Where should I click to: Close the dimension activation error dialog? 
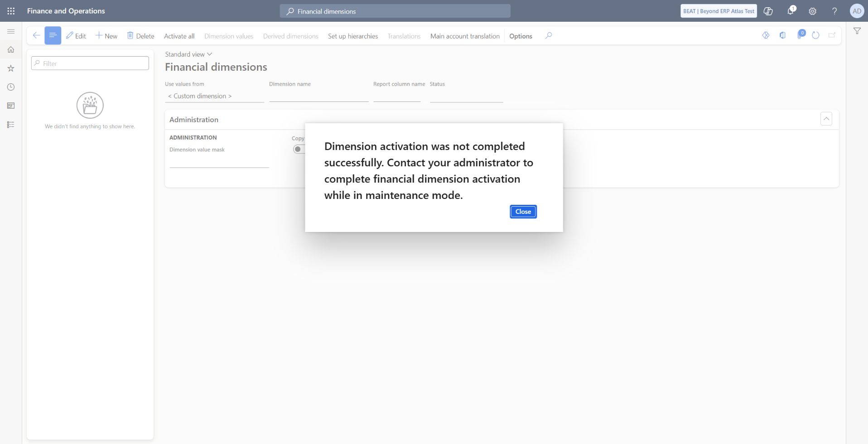523,212
